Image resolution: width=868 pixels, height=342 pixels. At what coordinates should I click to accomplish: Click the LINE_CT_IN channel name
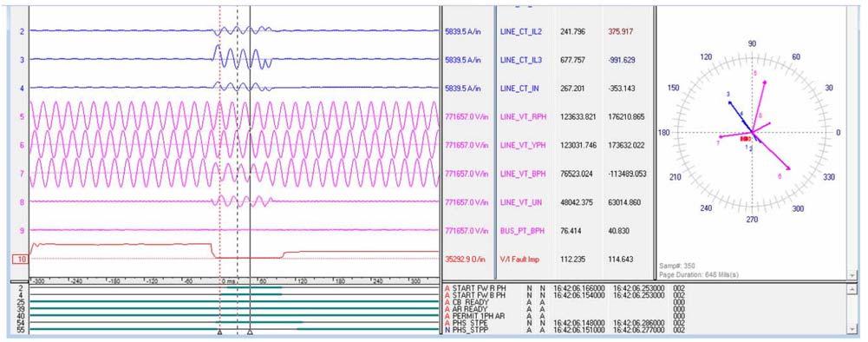pyautogui.click(x=519, y=89)
